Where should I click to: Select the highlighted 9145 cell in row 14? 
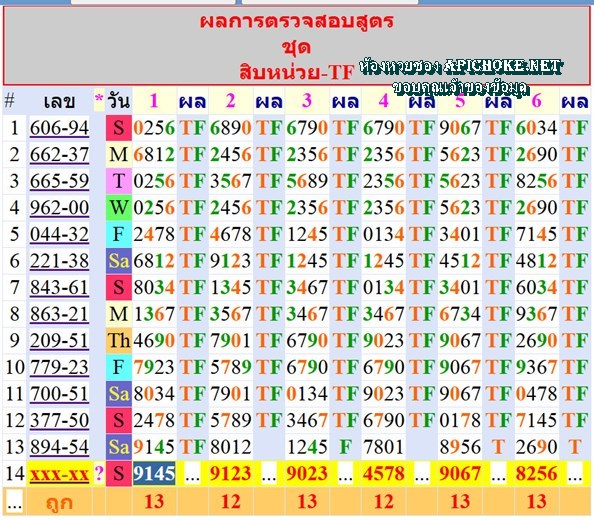(154, 473)
